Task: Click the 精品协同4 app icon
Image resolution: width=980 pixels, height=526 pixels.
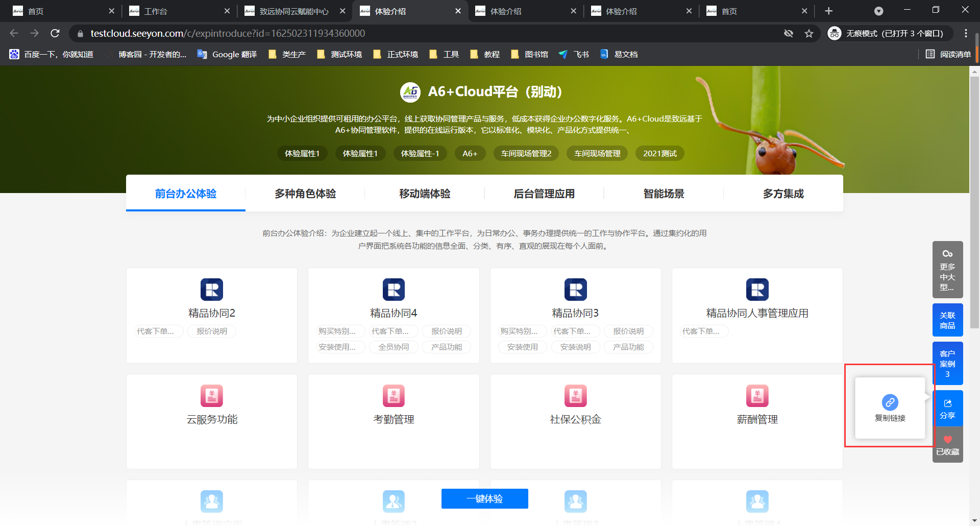Action: point(394,290)
